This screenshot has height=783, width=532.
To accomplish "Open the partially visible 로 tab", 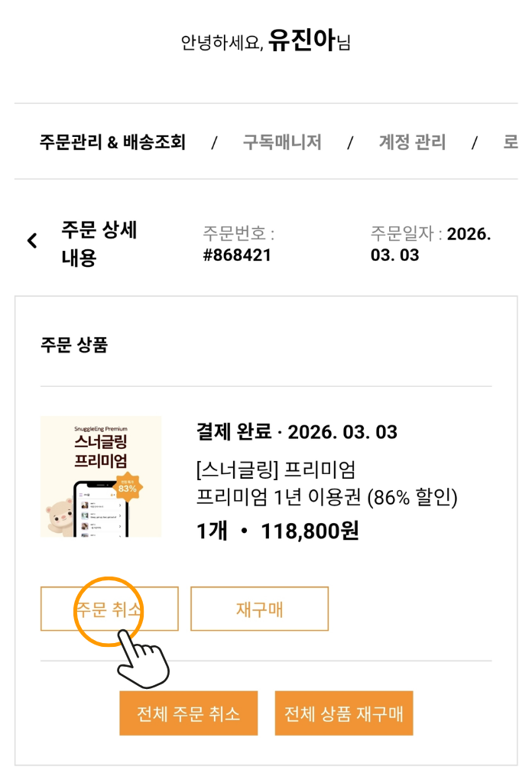I will (510, 142).
